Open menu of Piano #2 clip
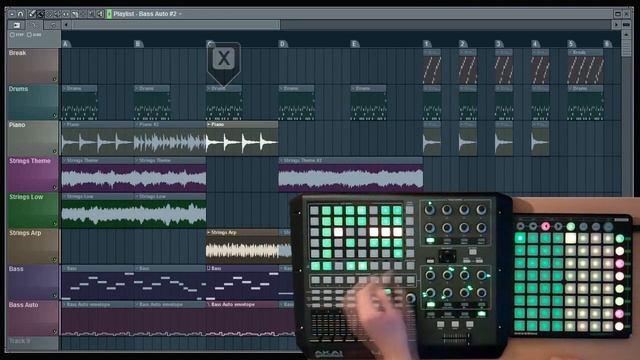Screen dimensions: 640x360 (137, 124)
